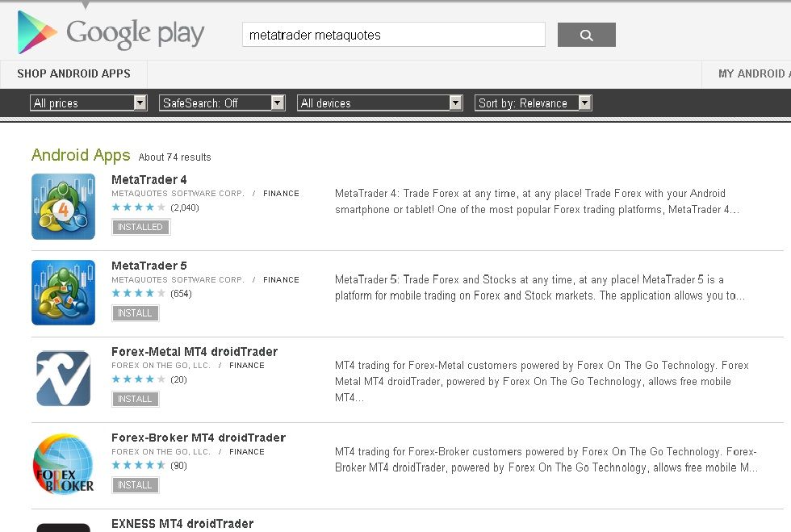Open the MetaTrader 4 title link
Image resolution: width=791 pixels, height=532 pixels.
point(149,180)
